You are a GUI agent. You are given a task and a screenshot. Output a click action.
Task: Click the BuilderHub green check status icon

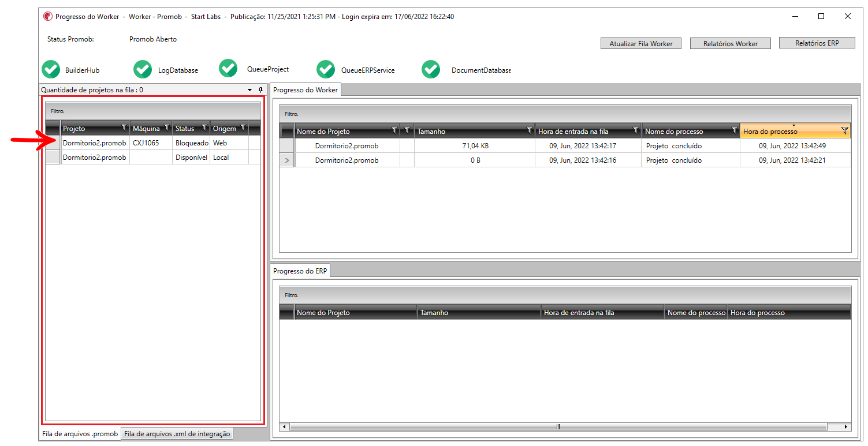(51, 69)
